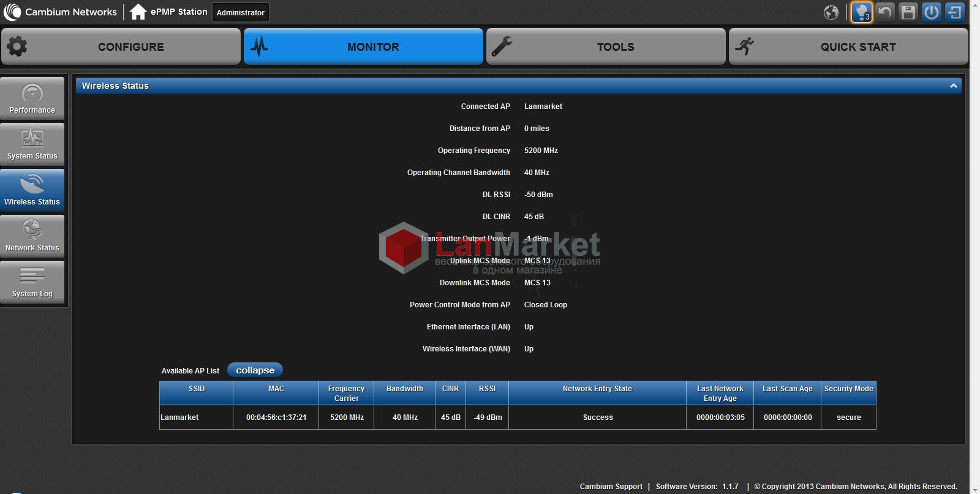Click the logout door icon
Viewport: 980px width, 494px height.
(954, 12)
